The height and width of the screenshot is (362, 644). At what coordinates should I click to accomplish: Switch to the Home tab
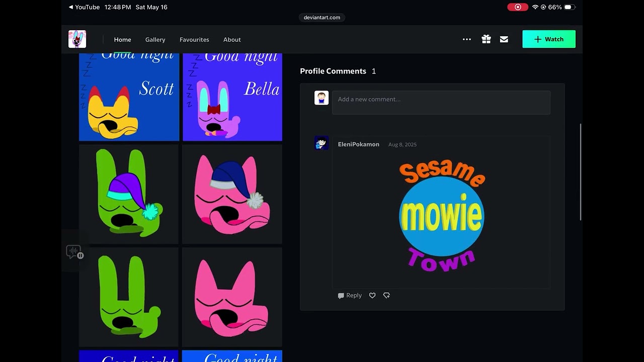point(122,40)
